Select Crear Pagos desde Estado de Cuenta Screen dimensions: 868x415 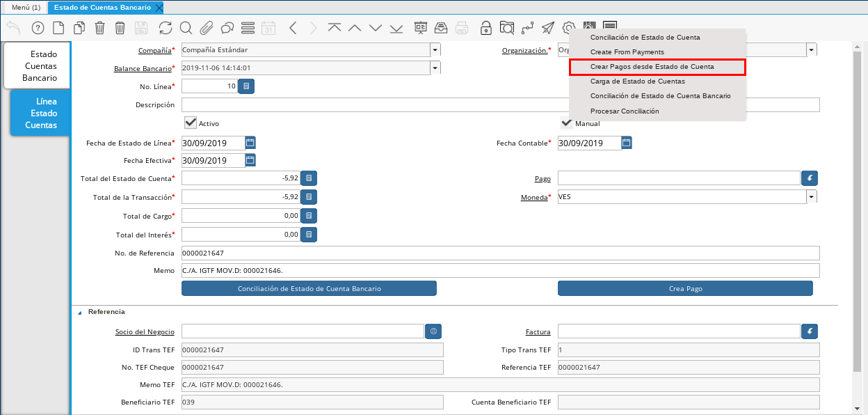(x=657, y=67)
